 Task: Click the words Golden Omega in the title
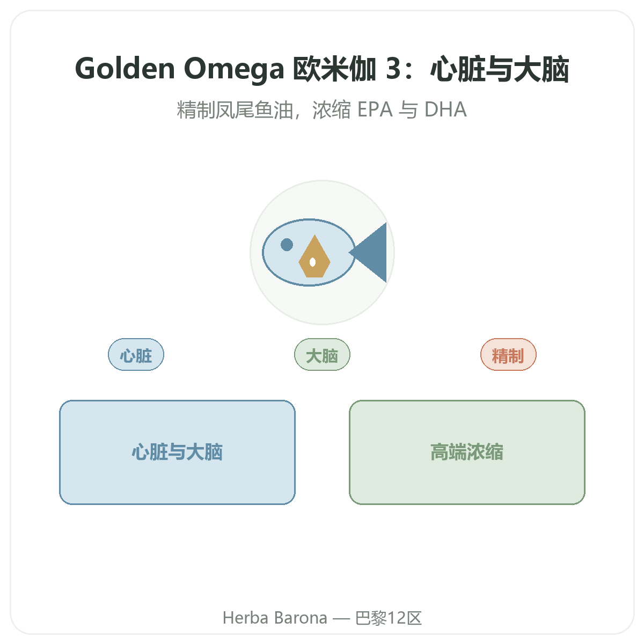point(180,69)
